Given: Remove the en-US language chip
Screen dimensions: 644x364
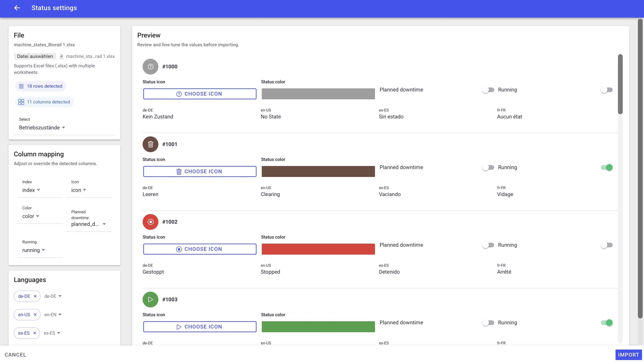Looking at the screenshot, I should coord(35,315).
